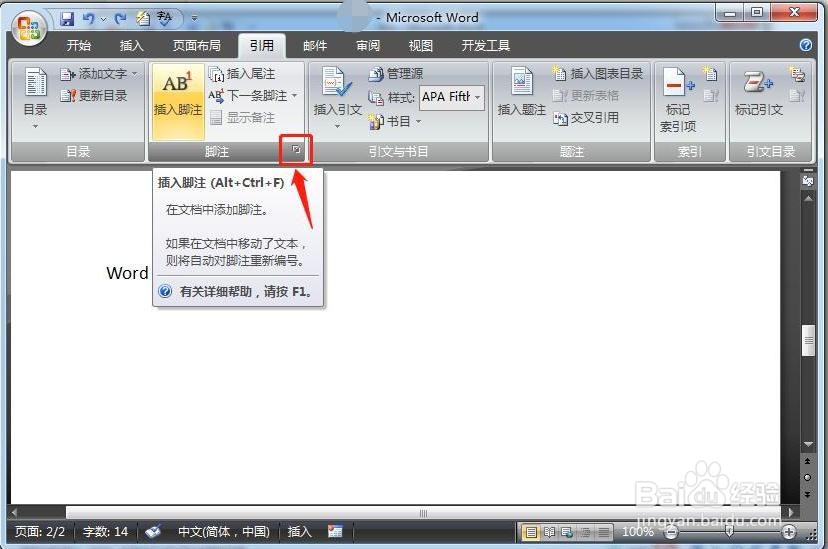Run spelling check from quick access toolbar
This screenshot has height=549, width=828.
(x=165, y=18)
